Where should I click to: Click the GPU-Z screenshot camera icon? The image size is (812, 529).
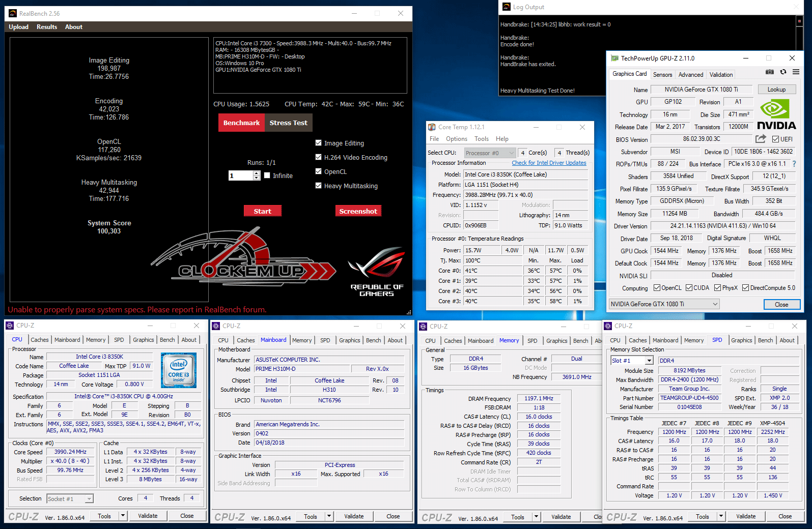pos(770,72)
